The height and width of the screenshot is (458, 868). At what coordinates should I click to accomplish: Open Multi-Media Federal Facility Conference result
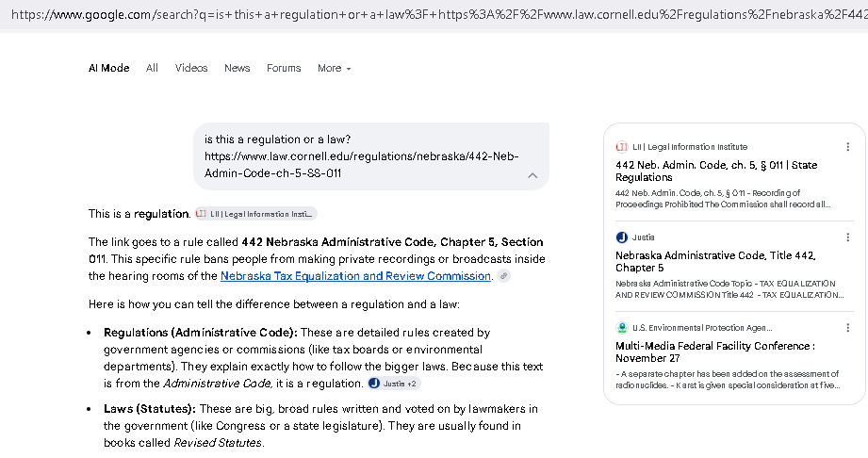714,352
